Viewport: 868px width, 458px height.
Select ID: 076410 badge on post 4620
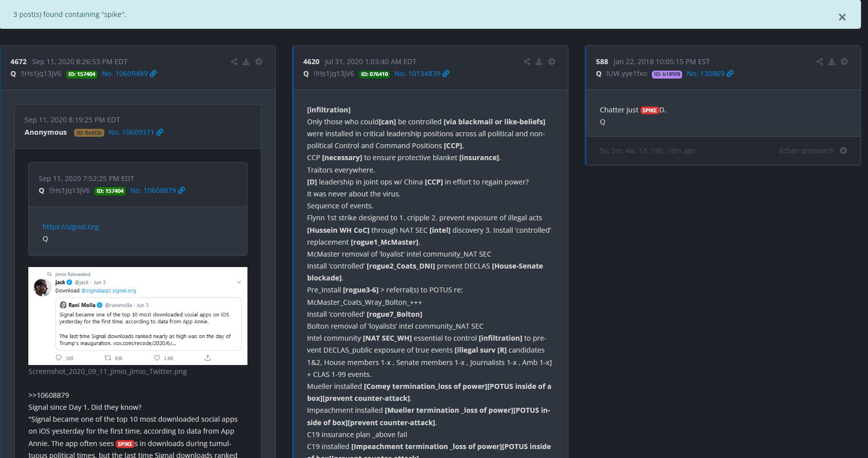(374, 74)
